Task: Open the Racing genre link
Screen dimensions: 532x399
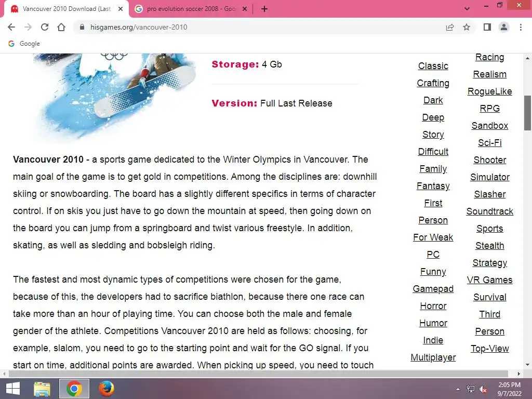Action: [x=489, y=57]
